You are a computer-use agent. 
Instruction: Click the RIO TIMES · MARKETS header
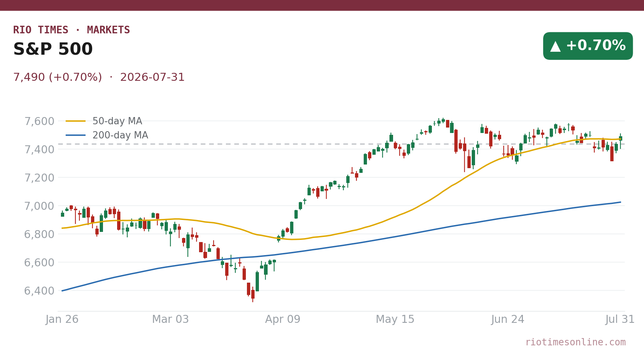pos(71,30)
